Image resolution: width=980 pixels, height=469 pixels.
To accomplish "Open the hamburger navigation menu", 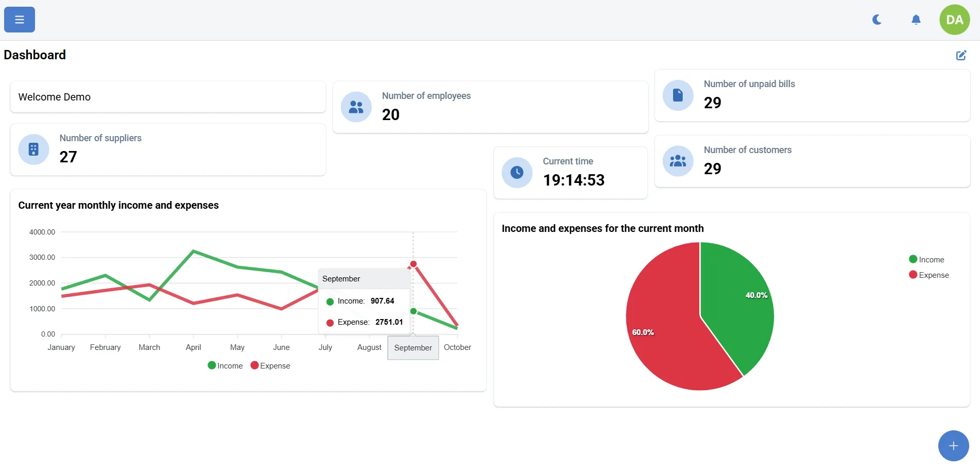I will pyautogui.click(x=19, y=19).
